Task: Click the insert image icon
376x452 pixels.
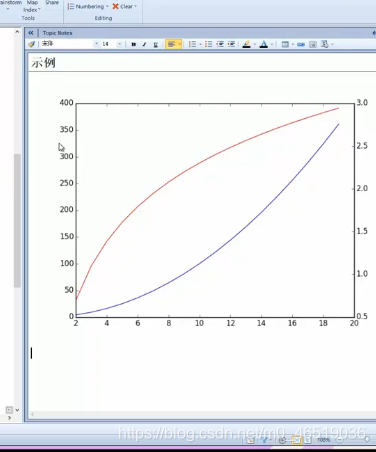Action: pos(313,44)
